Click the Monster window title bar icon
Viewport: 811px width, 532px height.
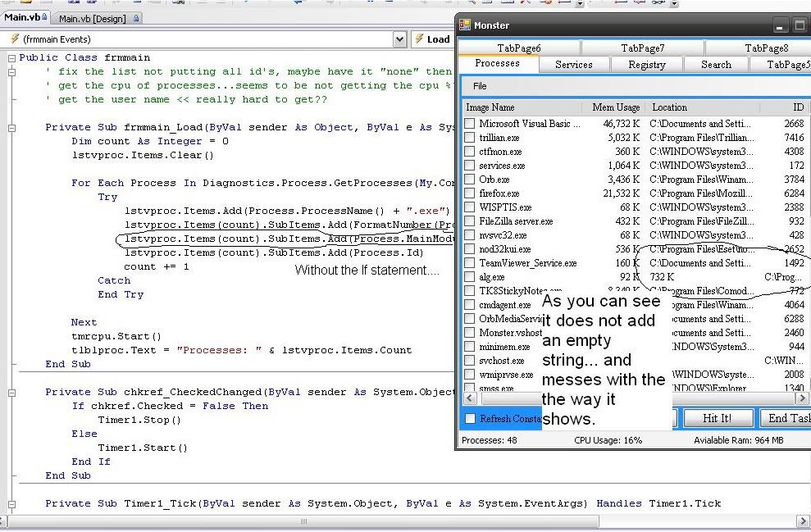[x=464, y=25]
